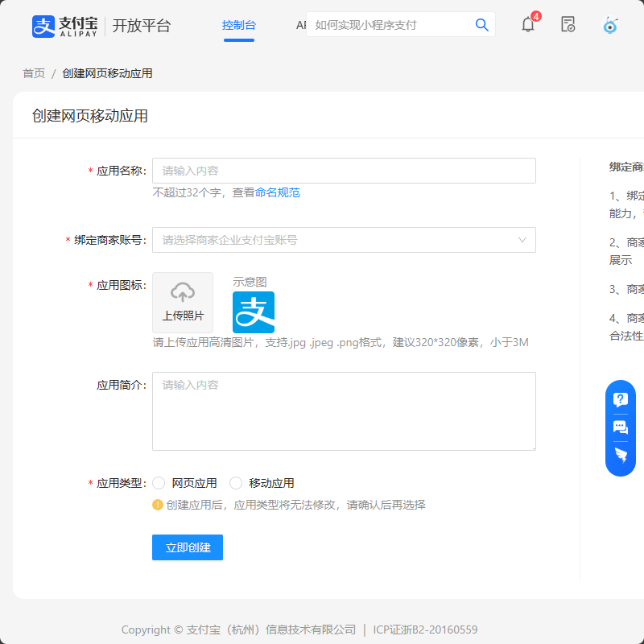Click the 首页 breadcrumb link

[34, 73]
